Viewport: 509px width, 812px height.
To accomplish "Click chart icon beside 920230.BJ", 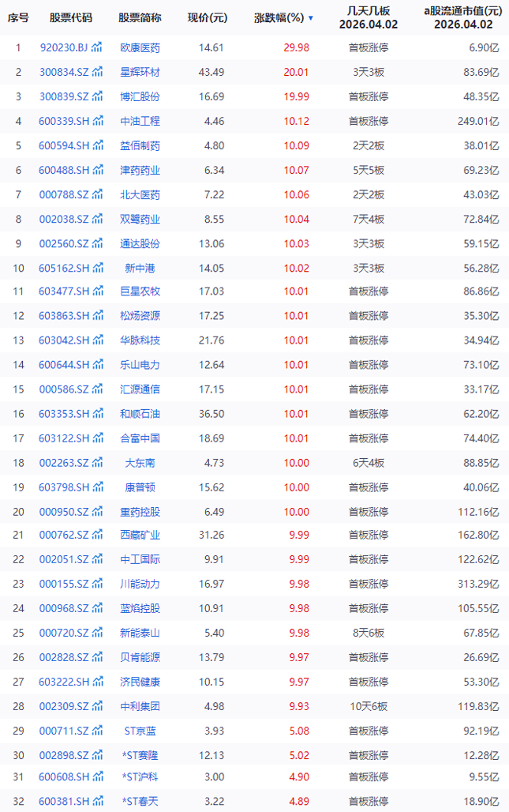I will pos(98,47).
